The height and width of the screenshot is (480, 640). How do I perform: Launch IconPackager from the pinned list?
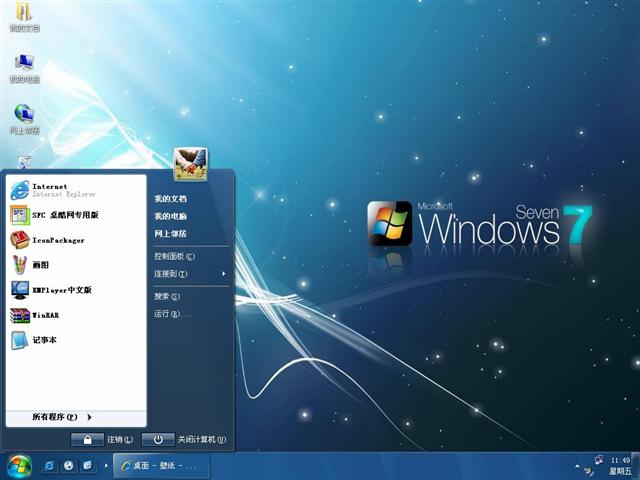pyautogui.click(x=57, y=240)
